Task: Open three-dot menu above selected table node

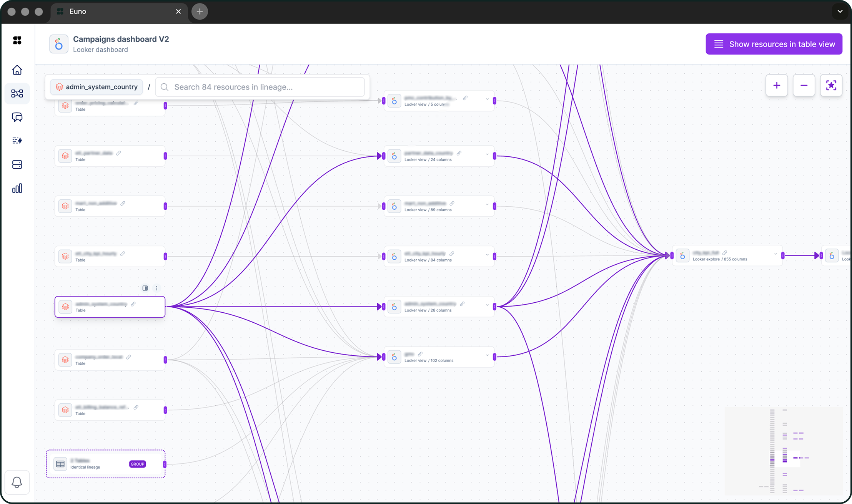Action: (x=156, y=288)
